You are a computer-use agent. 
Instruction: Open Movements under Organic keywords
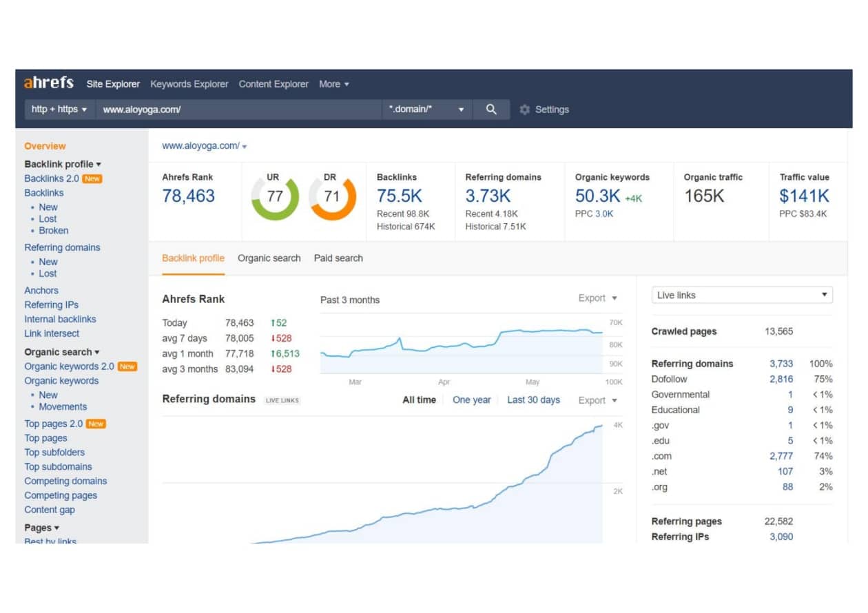pyautogui.click(x=63, y=407)
